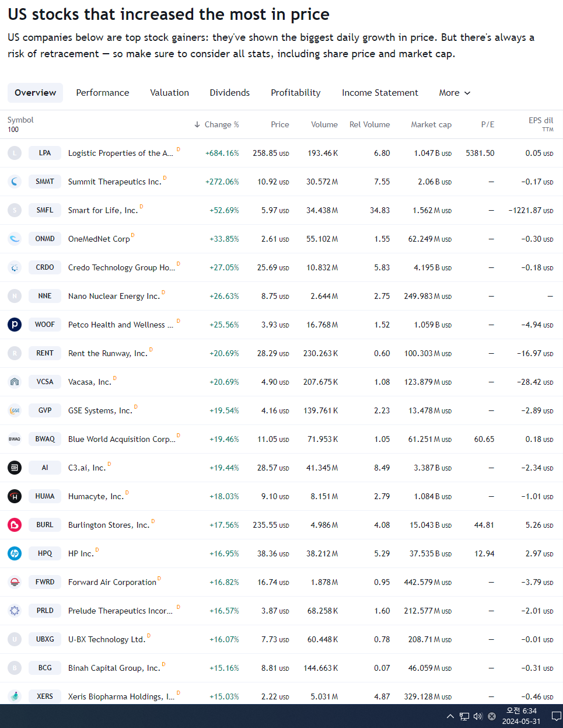Click the Summit Therapeutics logo icon
563x728 pixels.
pos(15,182)
